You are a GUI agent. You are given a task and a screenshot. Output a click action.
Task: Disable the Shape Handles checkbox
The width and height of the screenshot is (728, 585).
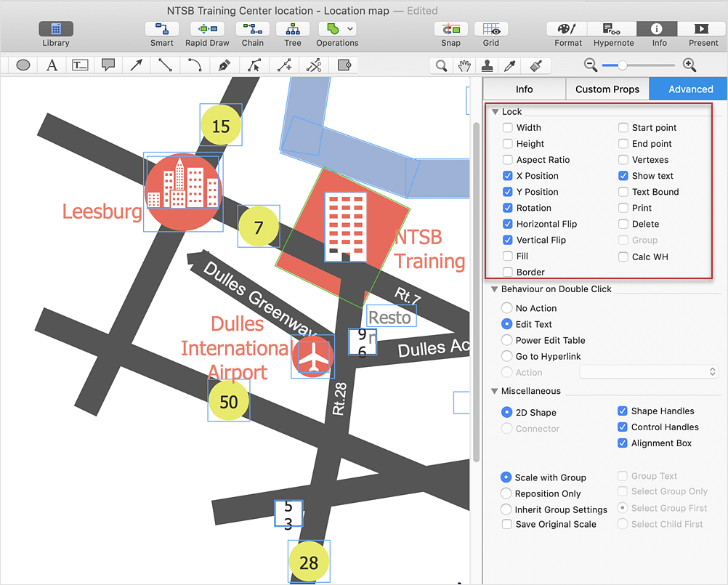point(623,411)
